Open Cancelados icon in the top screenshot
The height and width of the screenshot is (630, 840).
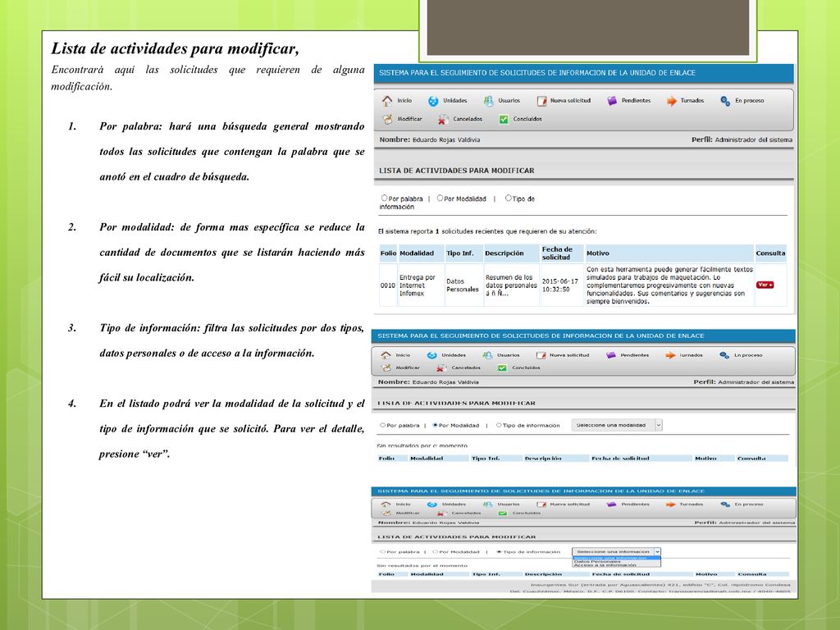click(443, 120)
